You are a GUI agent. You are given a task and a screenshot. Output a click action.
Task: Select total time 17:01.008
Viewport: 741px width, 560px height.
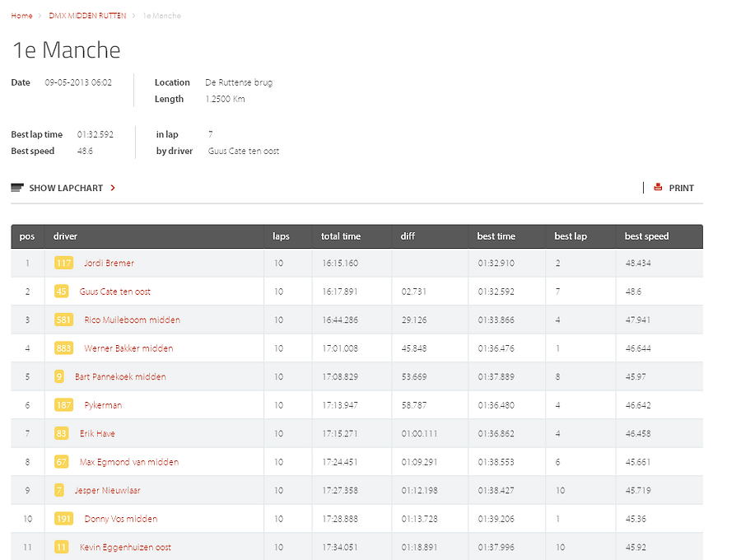pyautogui.click(x=340, y=348)
